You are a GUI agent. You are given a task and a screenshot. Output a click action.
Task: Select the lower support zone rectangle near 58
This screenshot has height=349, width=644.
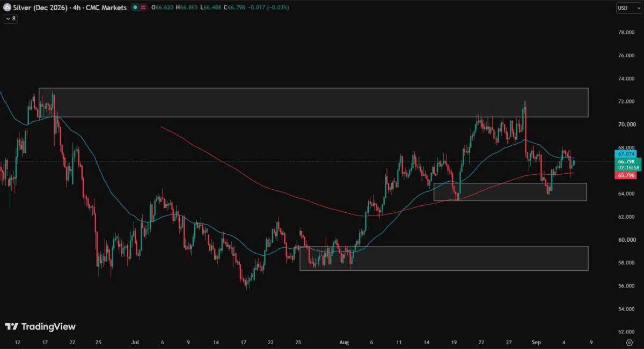pyautogui.click(x=444, y=258)
